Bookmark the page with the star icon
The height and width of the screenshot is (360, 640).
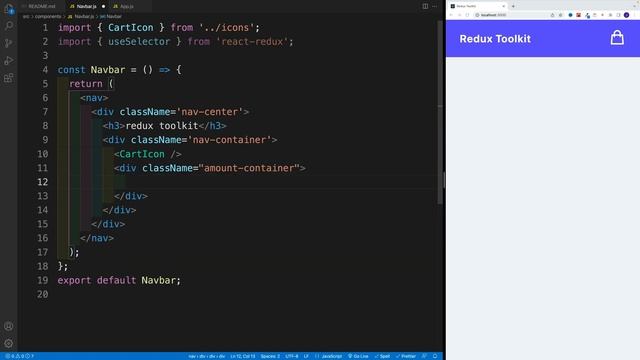pos(560,15)
